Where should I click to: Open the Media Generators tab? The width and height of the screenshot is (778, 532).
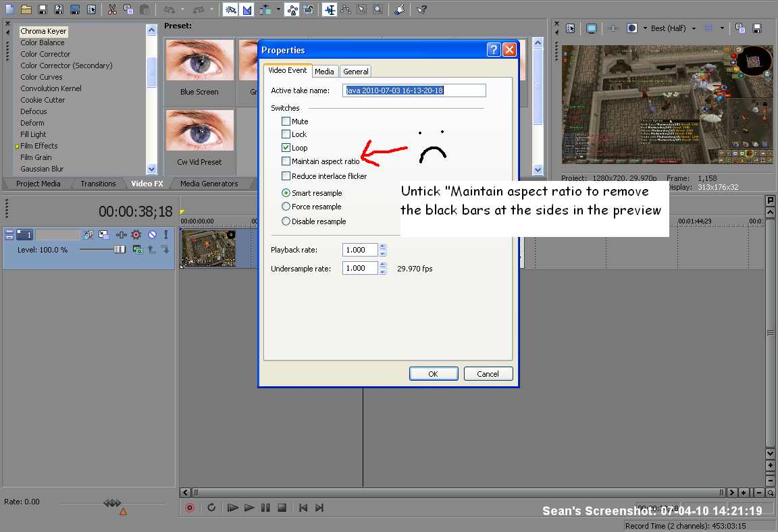[x=209, y=184]
